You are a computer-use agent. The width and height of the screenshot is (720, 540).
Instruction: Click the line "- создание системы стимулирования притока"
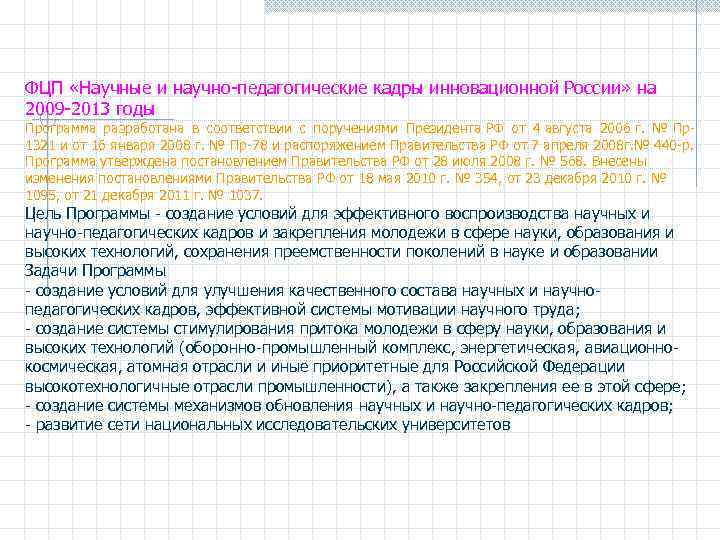click(345, 329)
